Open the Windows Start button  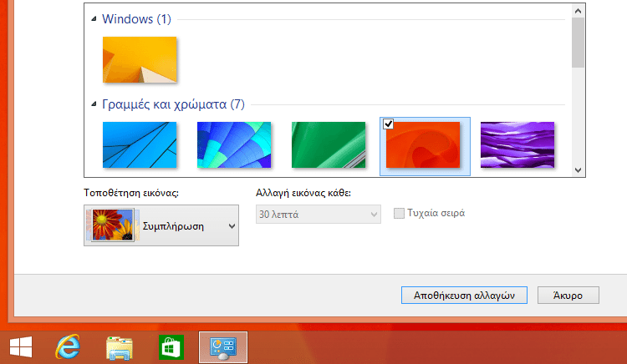click(x=21, y=346)
